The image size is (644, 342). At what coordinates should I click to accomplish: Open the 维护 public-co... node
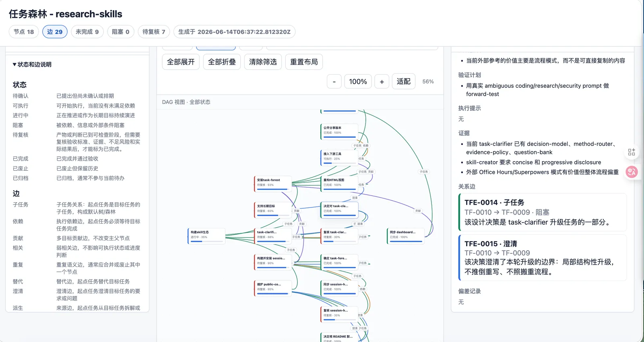click(272, 288)
